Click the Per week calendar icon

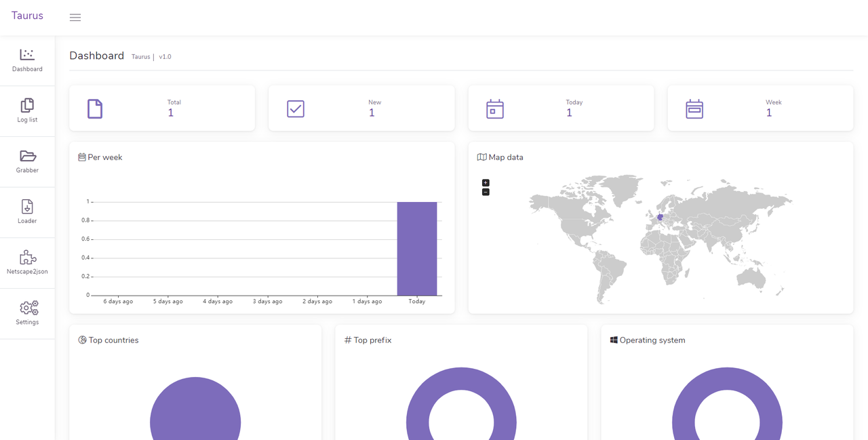click(82, 157)
